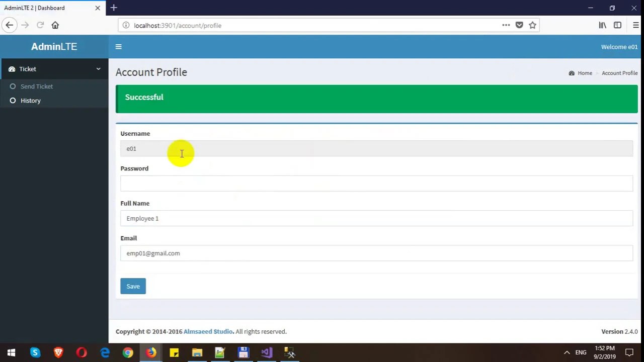Click the Ticket dashboard icon in sidebar
644x362 pixels.
click(x=12, y=69)
